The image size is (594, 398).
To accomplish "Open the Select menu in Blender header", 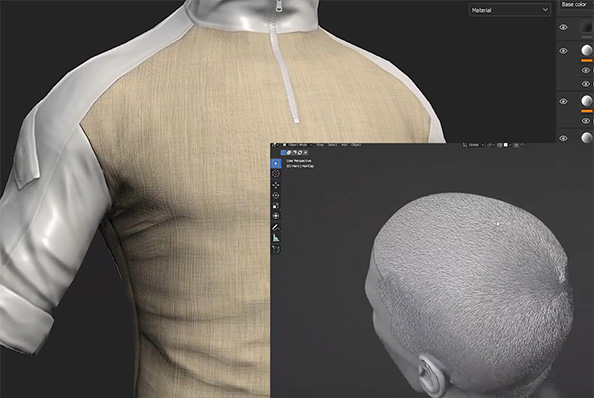I will [x=332, y=145].
